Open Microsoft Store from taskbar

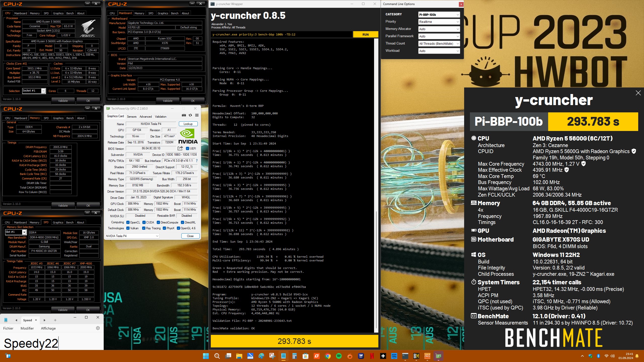click(x=306, y=356)
